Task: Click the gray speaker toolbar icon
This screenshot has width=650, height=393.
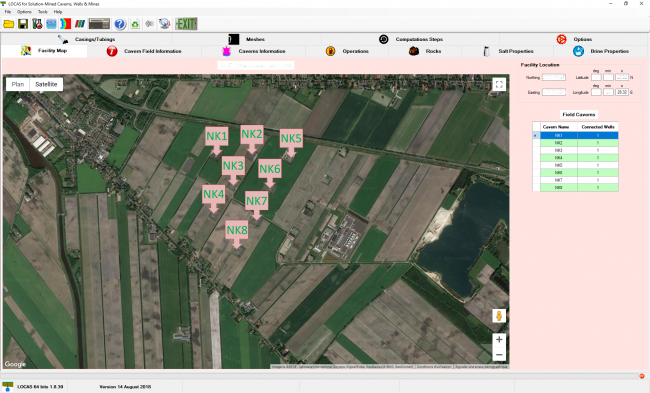Action: point(150,24)
